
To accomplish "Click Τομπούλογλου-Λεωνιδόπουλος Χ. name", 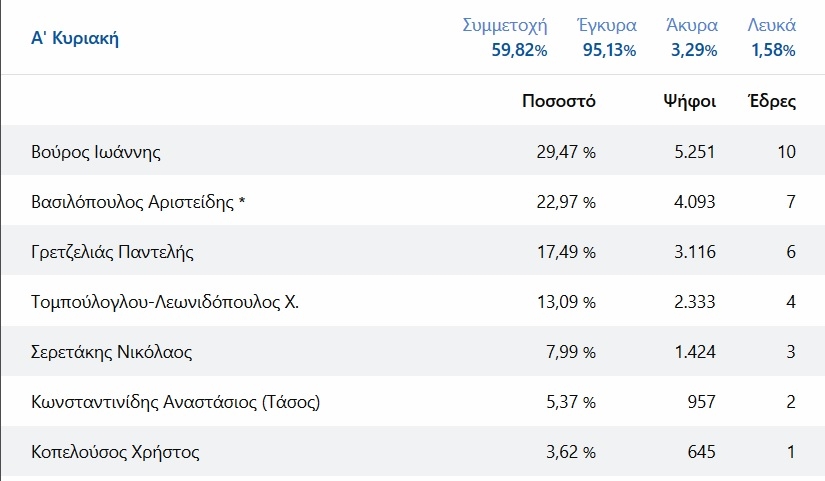I will coord(165,302).
